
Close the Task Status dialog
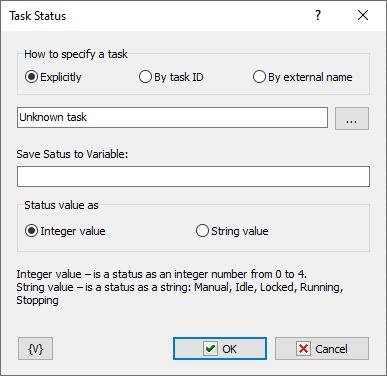[x=363, y=15]
